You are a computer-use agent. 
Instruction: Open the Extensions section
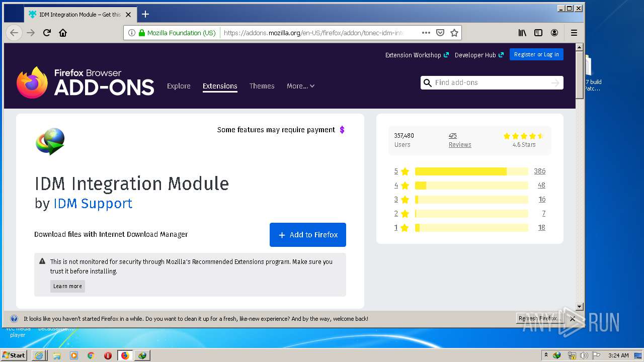point(220,86)
